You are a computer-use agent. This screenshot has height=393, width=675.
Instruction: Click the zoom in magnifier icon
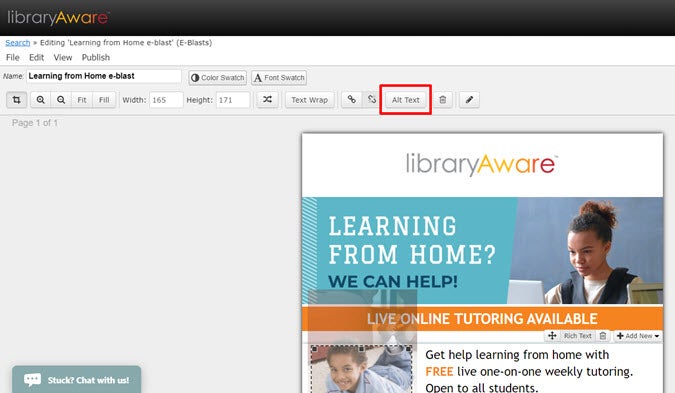(x=40, y=100)
